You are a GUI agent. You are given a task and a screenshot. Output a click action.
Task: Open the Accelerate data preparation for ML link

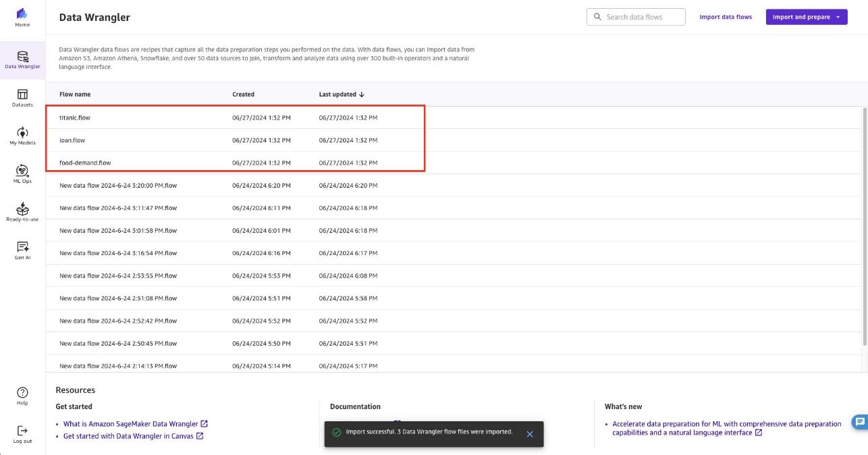728,428
